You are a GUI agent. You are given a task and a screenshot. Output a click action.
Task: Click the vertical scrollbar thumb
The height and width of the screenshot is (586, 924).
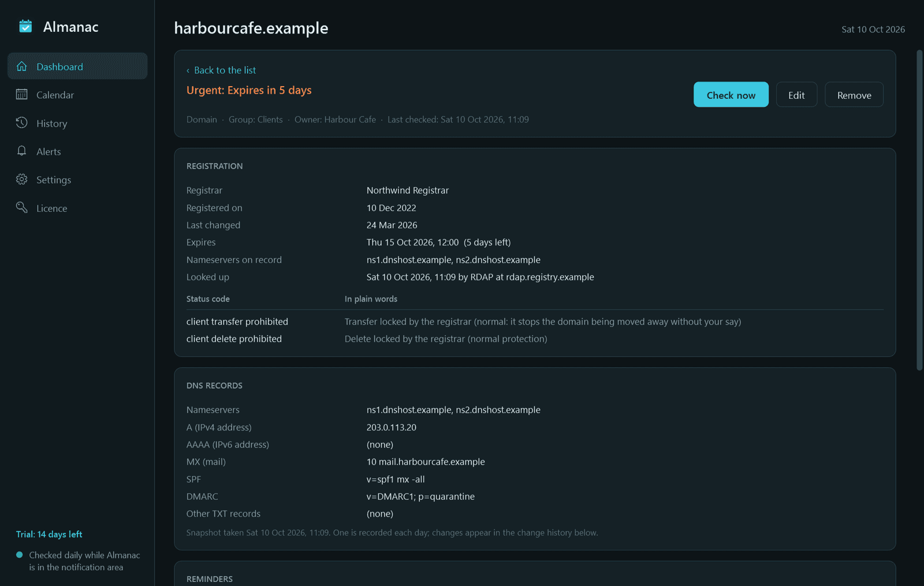tap(919, 210)
